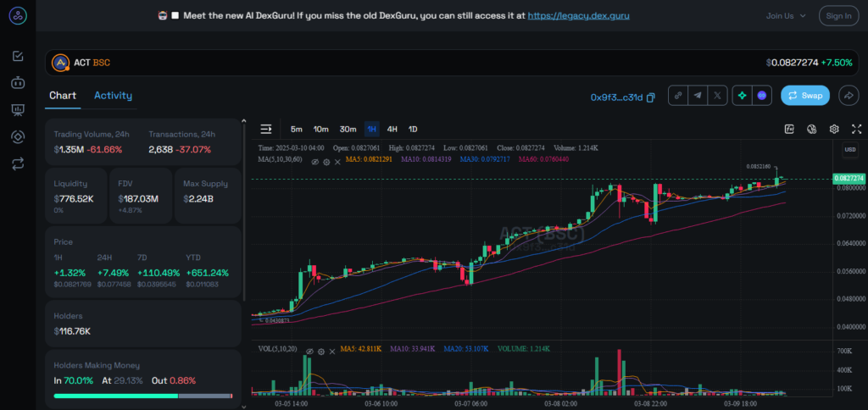This screenshot has height=410, width=868.
Task: Toggle the checkbox in the announcement banner
Action: click(x=175, y=15)
